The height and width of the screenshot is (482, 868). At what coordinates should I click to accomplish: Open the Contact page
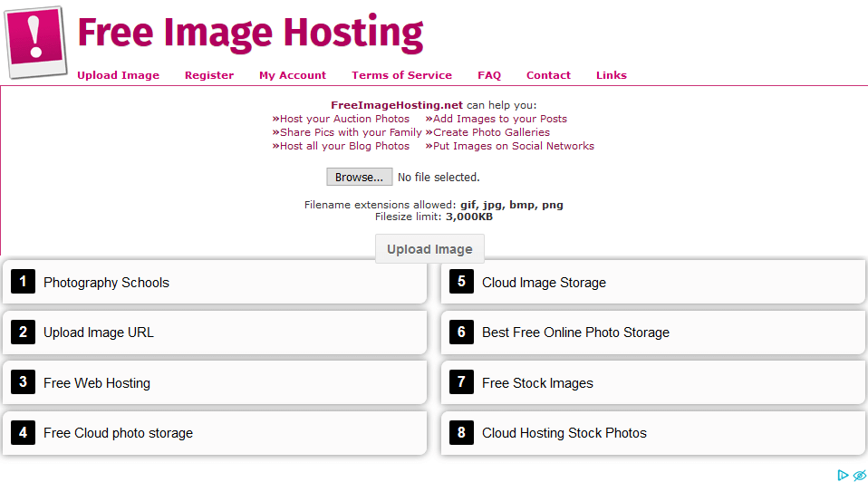click(x=548, y=75)
